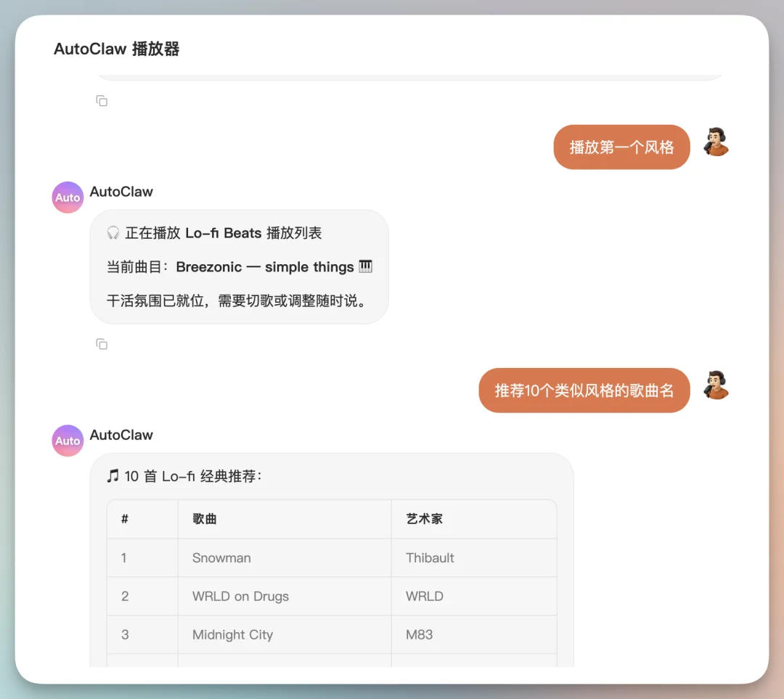784x699 pixels.
Task: Select the "播放第一个风格" message bubble
Action: [x=621, y=147]
